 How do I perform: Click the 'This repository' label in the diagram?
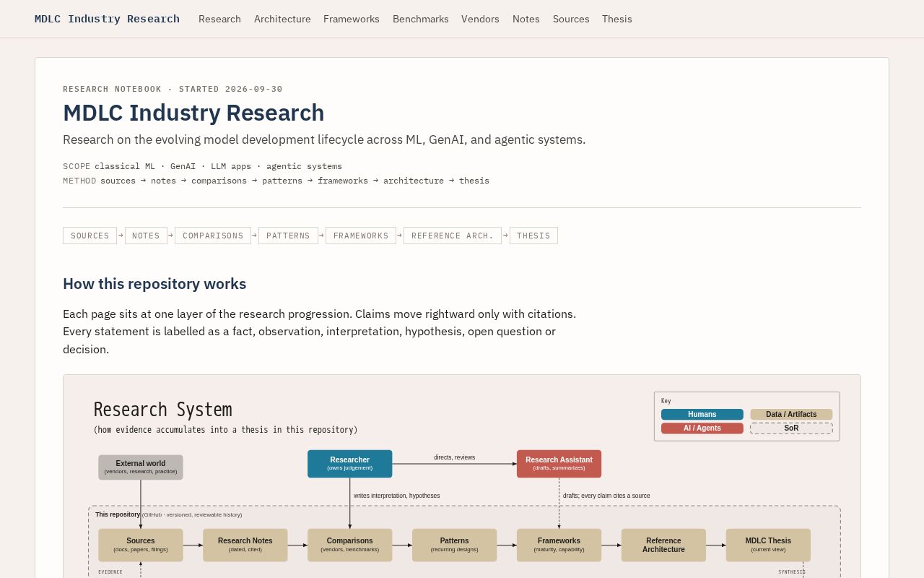pos(118,514)
